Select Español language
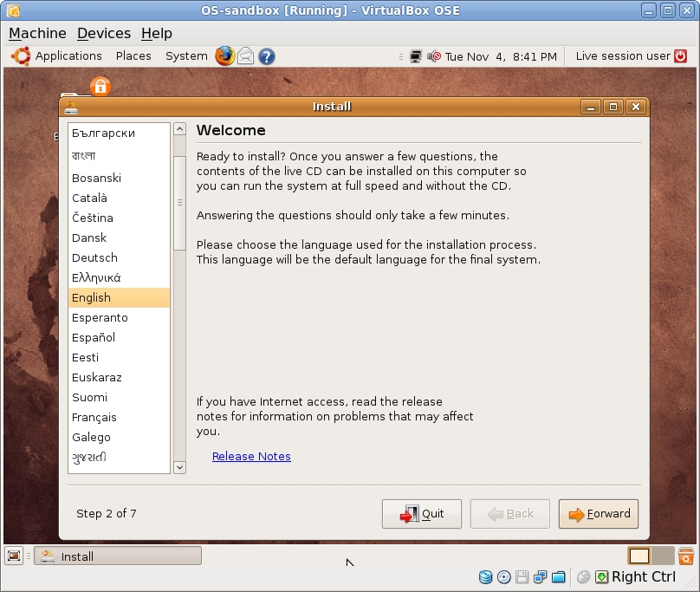The width and height of the screenshot is (700, 592). (x=119, y=337)
